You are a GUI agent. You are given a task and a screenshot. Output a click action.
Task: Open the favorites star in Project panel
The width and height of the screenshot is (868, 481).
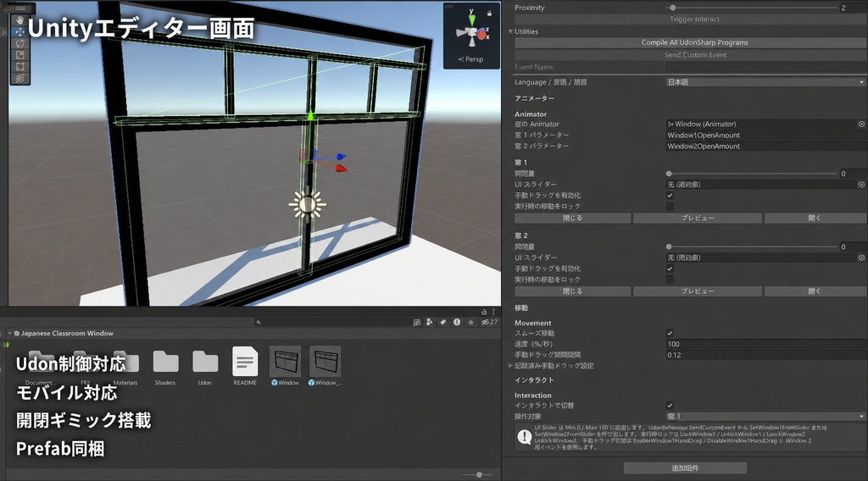point(470,323)
